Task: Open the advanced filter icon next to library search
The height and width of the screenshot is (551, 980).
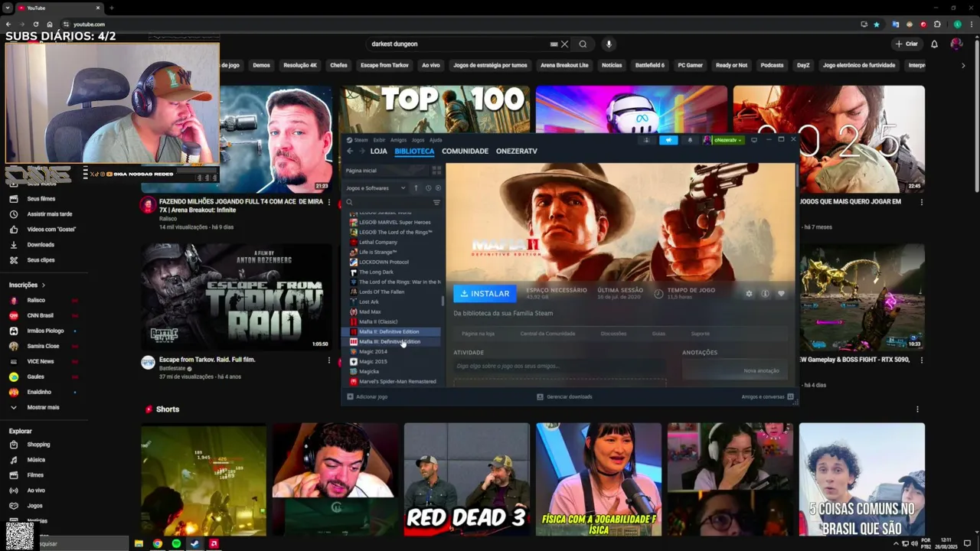Action: [x=436, y=202]
